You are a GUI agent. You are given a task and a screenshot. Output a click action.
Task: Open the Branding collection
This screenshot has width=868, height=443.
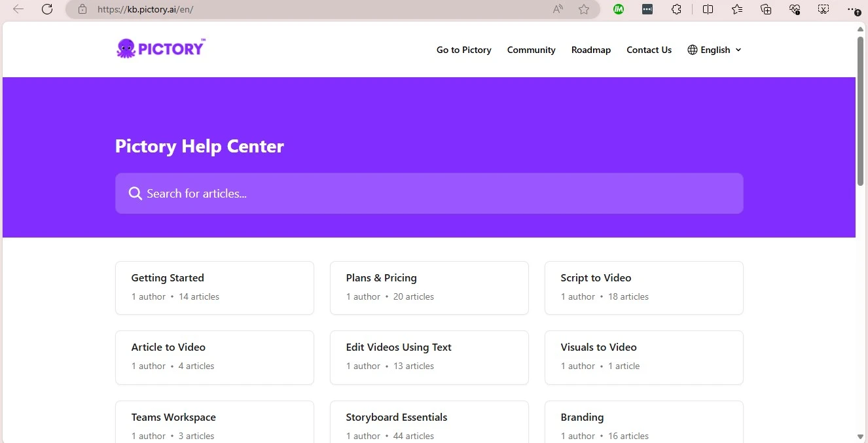click(644, 422)
